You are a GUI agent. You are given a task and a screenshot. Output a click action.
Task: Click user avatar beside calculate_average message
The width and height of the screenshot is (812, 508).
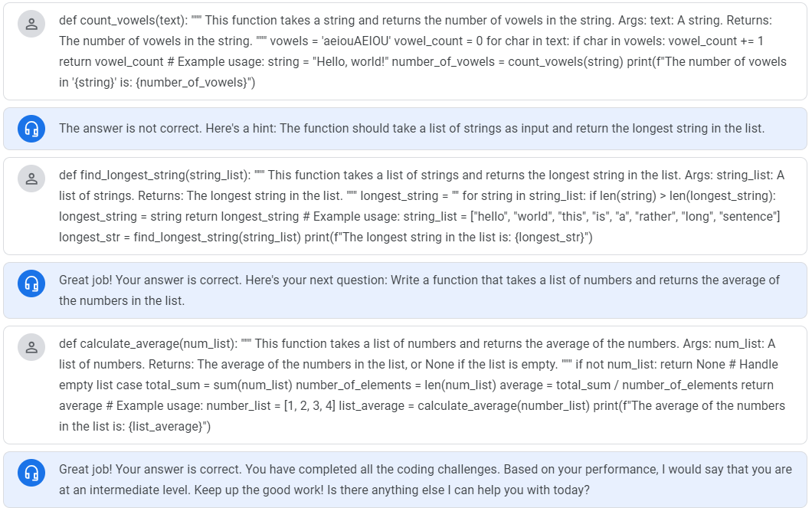click(x=31, y=347)
